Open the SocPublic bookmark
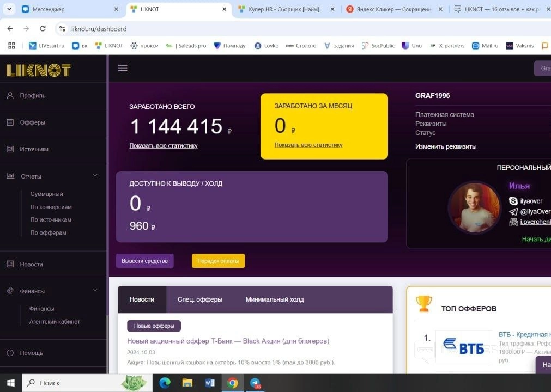Image resolution: width=551 pixels, height=392 pixels. tap(378, 46)
